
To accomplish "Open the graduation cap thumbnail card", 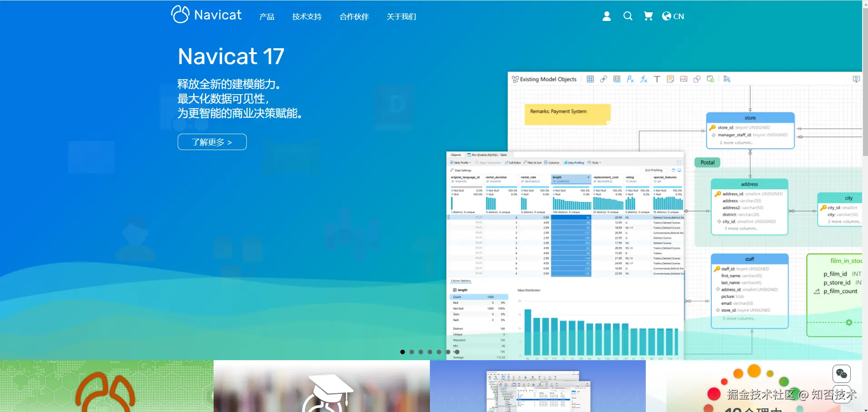I will click(x=322, y=386).
